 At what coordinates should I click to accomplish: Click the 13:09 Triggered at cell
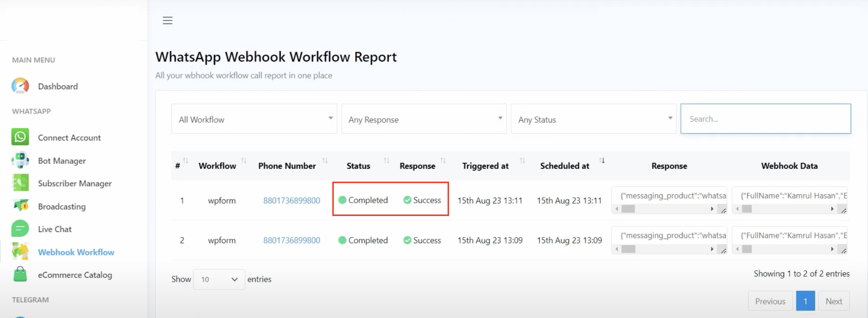point(490,240)
